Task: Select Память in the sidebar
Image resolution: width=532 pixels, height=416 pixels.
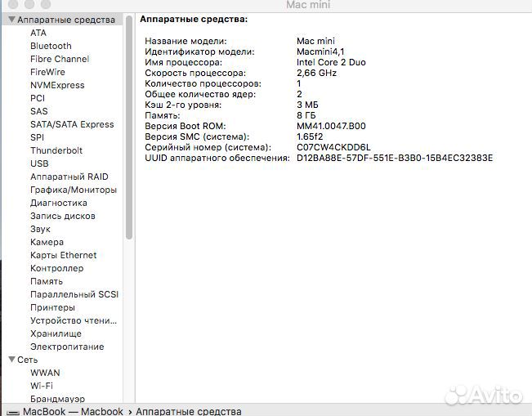Action: (x=47, y=282)
